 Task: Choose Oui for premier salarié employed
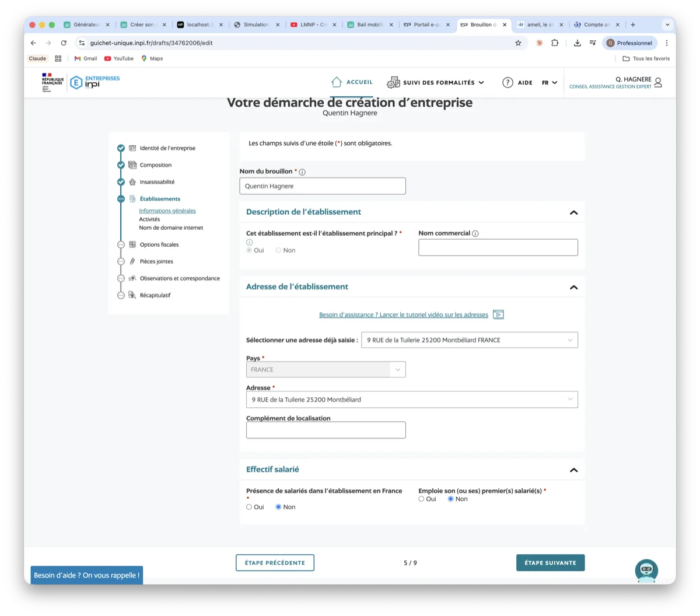421,499
